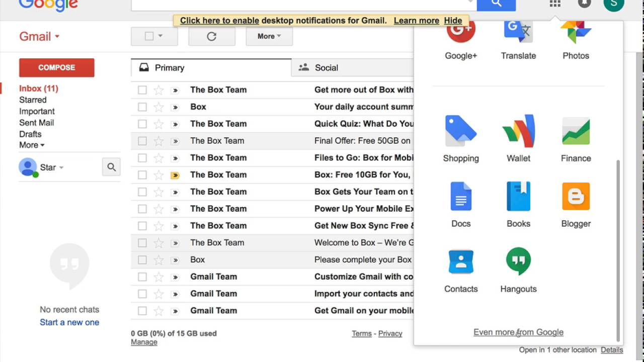The width and height of the screenshot is (644, 362).
Task: Switch to the Primary tab
Action: [x=211, y=67]
